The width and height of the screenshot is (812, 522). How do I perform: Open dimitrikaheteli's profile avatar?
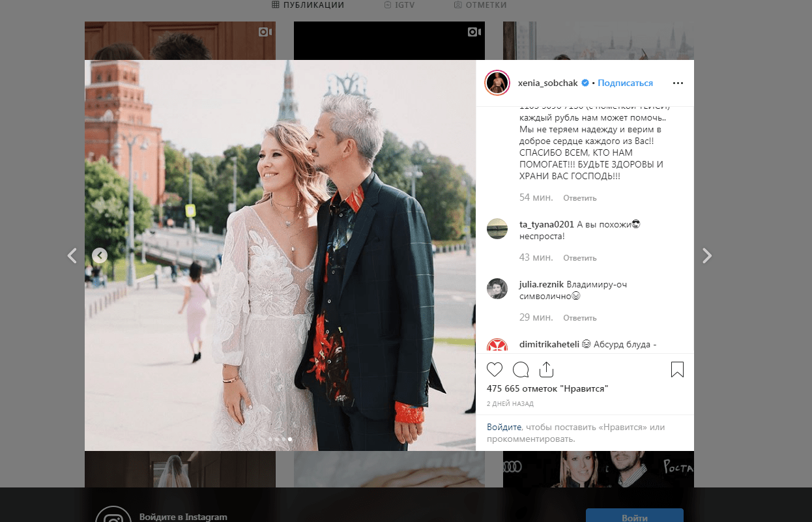pyautogui.click(x=497, y=346)
